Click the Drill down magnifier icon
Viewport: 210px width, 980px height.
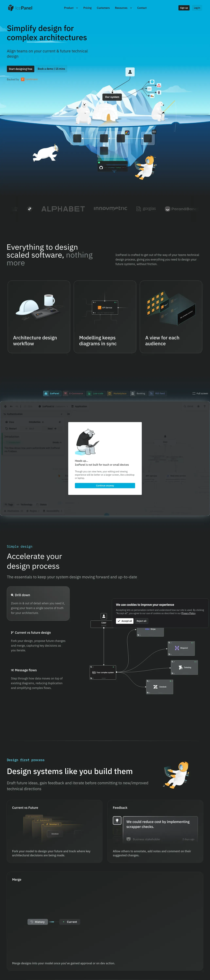12,595
